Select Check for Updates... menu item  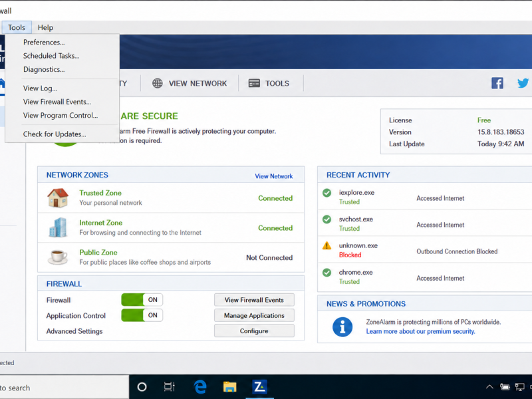click(x=55, y=134)
